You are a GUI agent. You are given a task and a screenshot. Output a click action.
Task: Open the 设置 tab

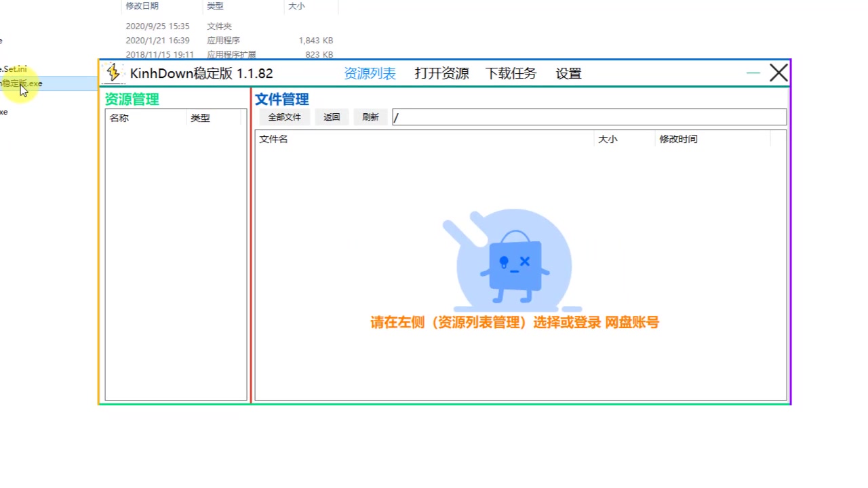point(569,73)
